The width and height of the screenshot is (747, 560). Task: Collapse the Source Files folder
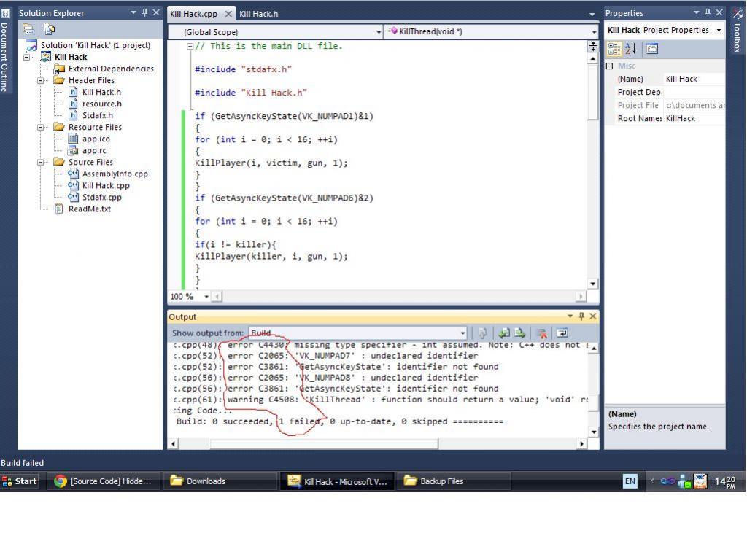click(x=41, y=163)
